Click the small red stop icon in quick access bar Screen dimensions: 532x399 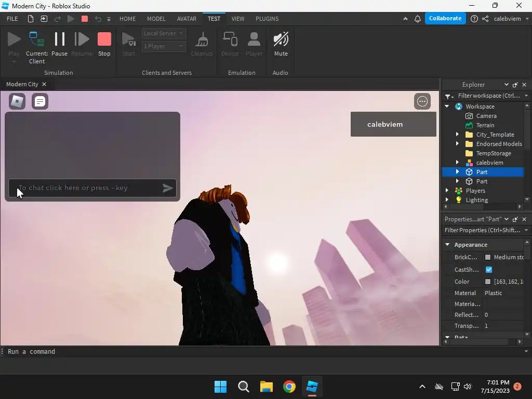(x=85, y=19)
